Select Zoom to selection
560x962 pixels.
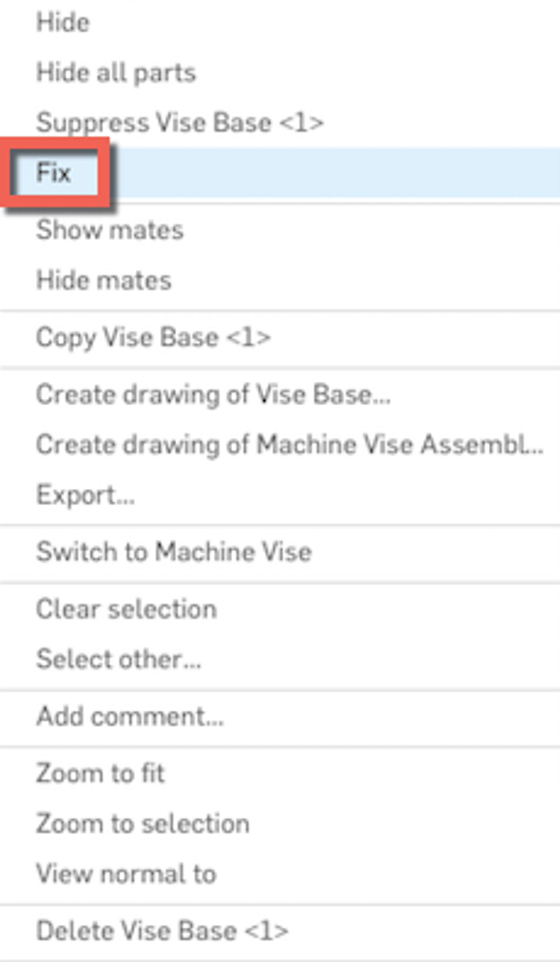143,824
